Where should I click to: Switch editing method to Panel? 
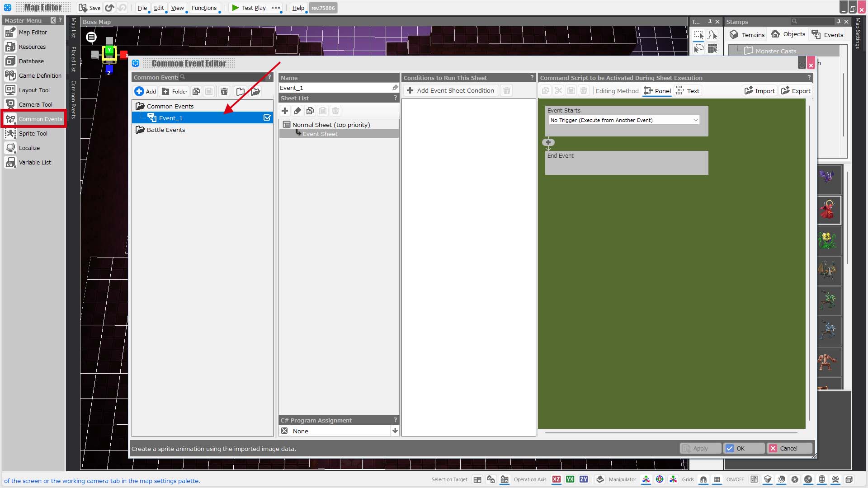(x=657, y=91)
